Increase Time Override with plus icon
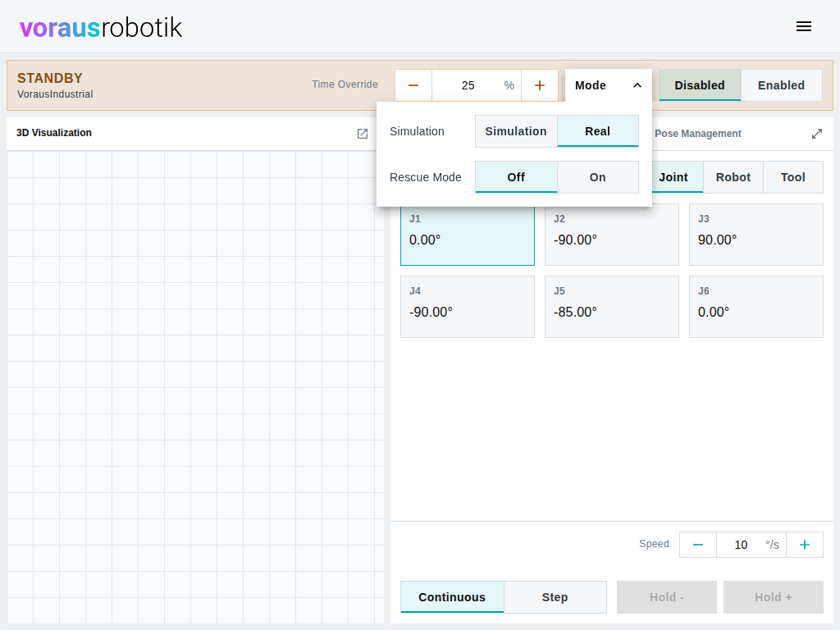The height and width of the screenshot is (630, 840). [x=540, y=85]
